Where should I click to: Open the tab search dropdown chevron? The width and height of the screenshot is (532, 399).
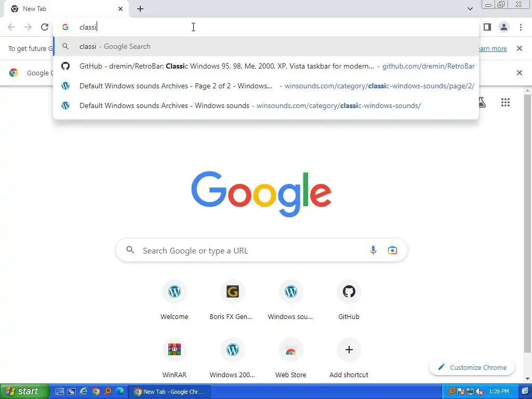(x=470, y=9)
